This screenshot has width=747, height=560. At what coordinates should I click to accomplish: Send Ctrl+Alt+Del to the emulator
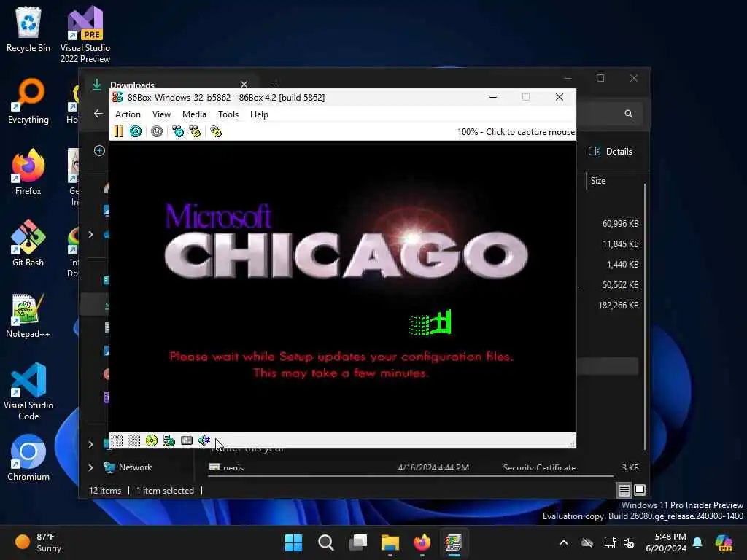pyautogui.click(x=178, y=131)
